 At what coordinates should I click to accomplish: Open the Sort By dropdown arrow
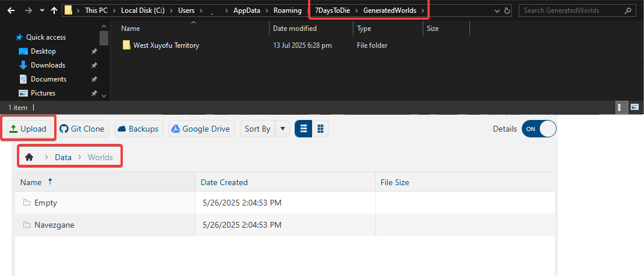282,129
